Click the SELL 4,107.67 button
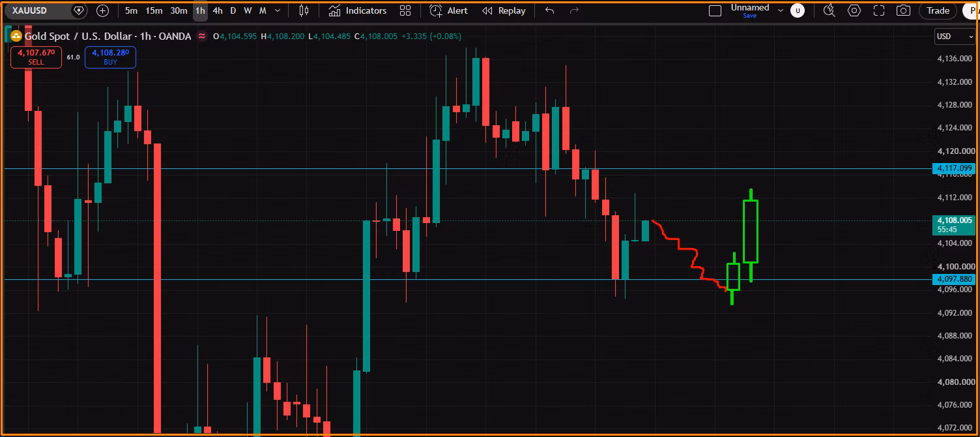Screen dimensions: 980x437 pyautogui.click(x=36, y=57)
